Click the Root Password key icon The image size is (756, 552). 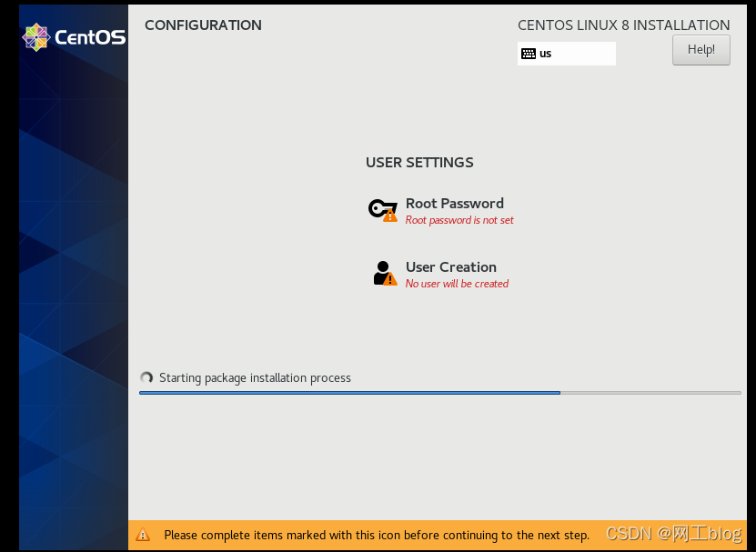click(383, 211)
